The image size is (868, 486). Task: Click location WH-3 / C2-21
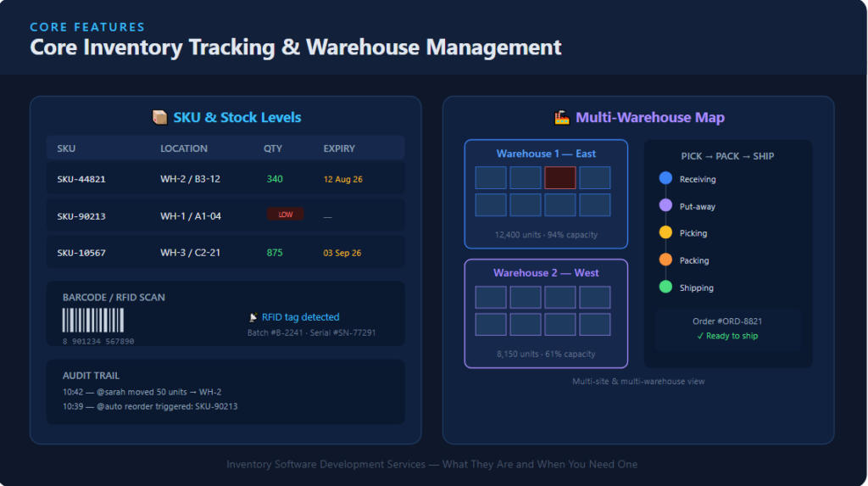[190, 253]
